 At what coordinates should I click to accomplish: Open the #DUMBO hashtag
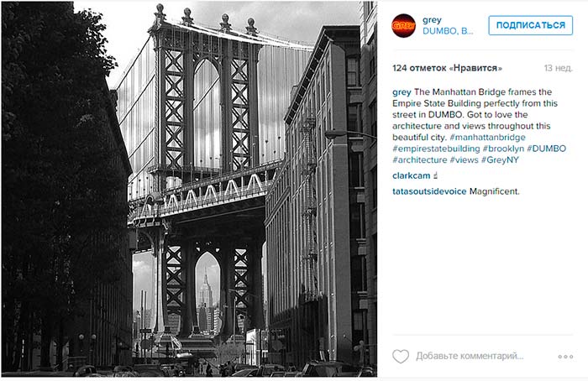(546, 149)
